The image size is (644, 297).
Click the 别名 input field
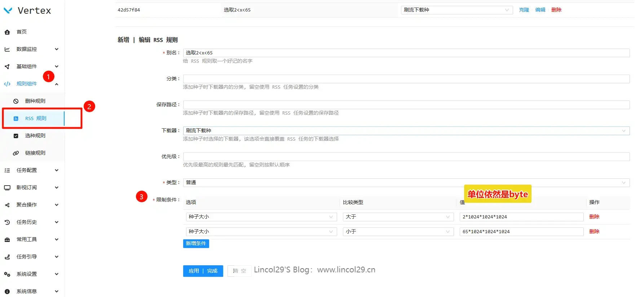click(x=406, y=53)
